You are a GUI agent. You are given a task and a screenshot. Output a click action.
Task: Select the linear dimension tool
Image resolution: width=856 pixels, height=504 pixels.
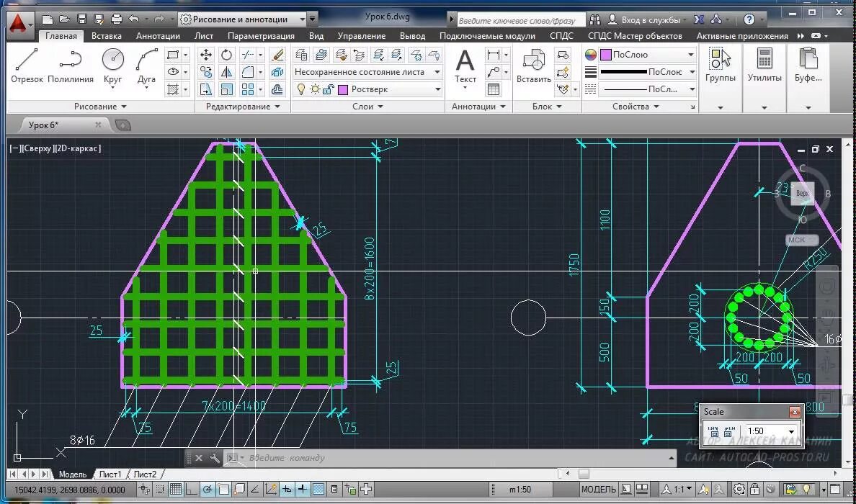pyautogui.click(x=494, y=55)
